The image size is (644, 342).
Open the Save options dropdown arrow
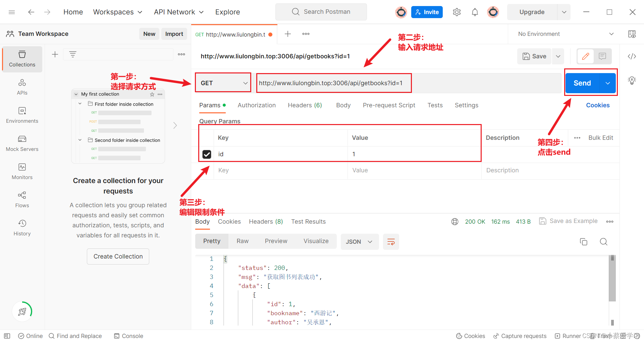click(x=558, y=56)
